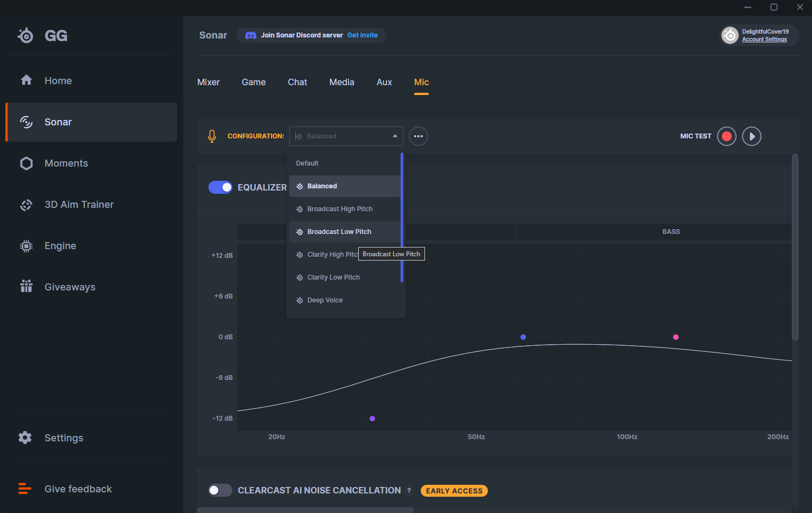This screenshot has height=513, width=812.
Task: Click the Giveaways gift icon
Action: tap(26, 286)
